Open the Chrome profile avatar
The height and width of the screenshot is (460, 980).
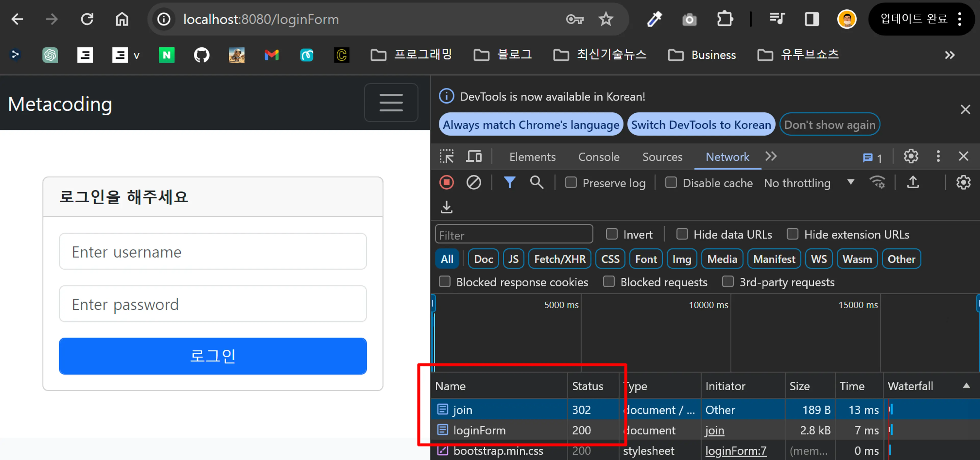click(847, 19)
